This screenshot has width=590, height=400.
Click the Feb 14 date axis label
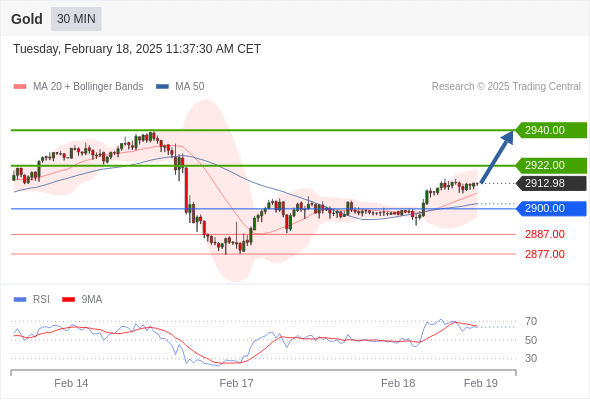click(x=71, y=383)
